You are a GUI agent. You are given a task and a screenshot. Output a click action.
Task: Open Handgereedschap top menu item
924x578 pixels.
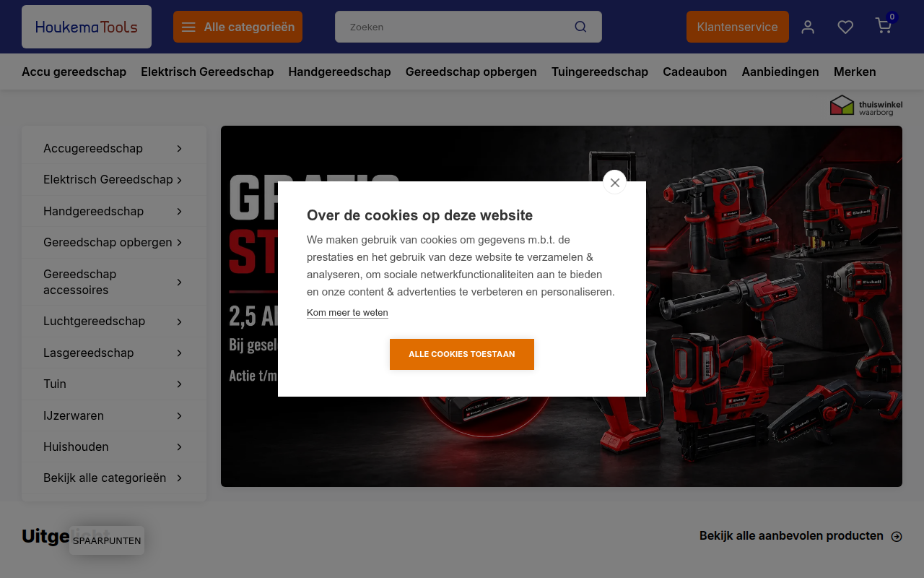click(339, 72)
